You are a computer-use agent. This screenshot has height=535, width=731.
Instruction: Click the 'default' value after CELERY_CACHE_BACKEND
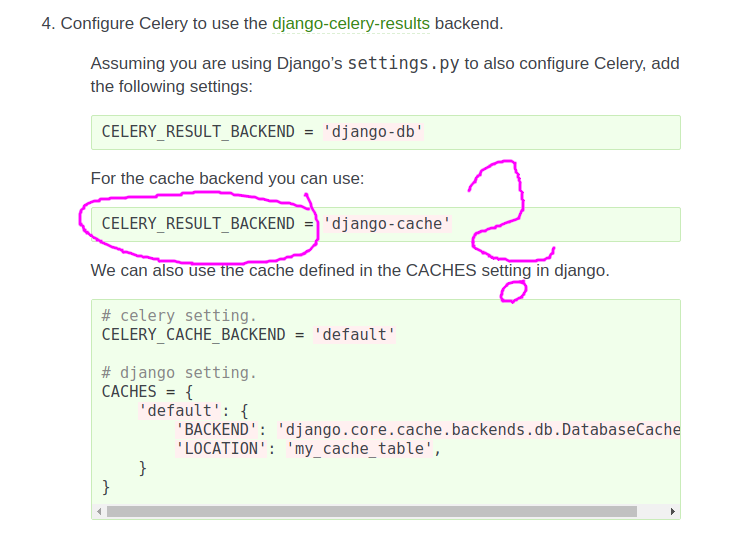[354, 335]
